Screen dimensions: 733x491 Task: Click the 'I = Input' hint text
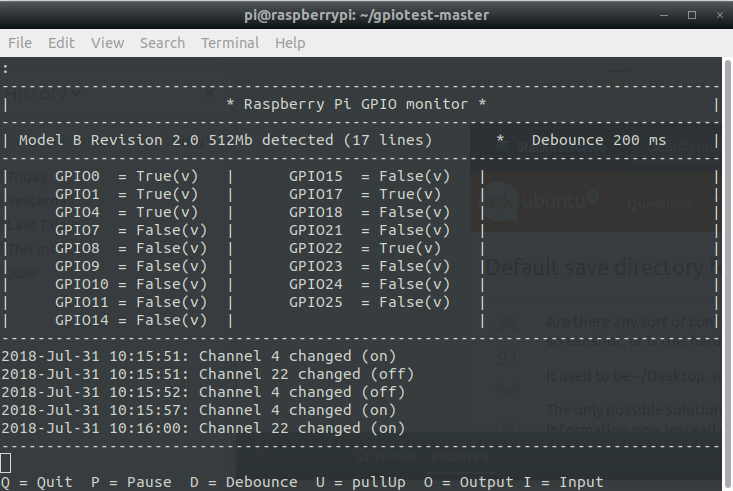[563, 482]
